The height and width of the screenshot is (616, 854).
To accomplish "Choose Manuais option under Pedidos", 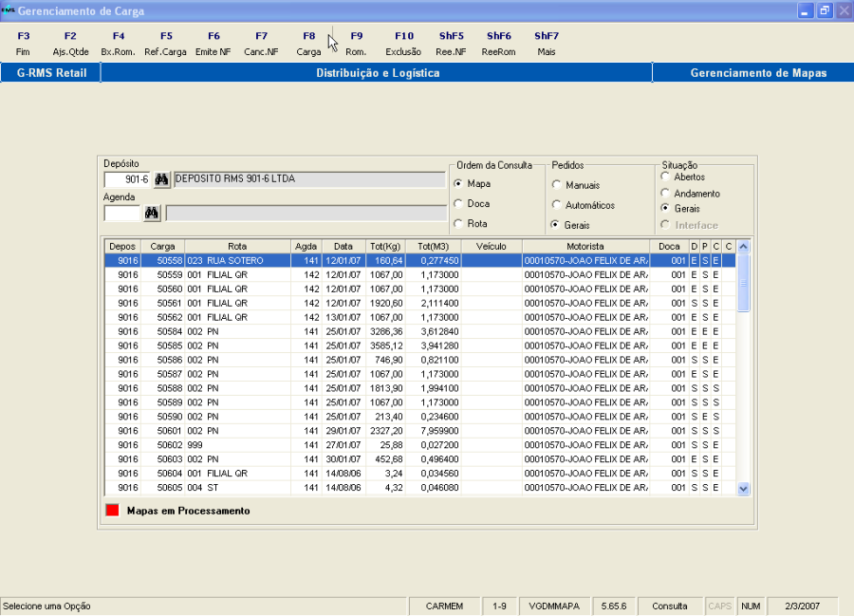I will point(557,185).
